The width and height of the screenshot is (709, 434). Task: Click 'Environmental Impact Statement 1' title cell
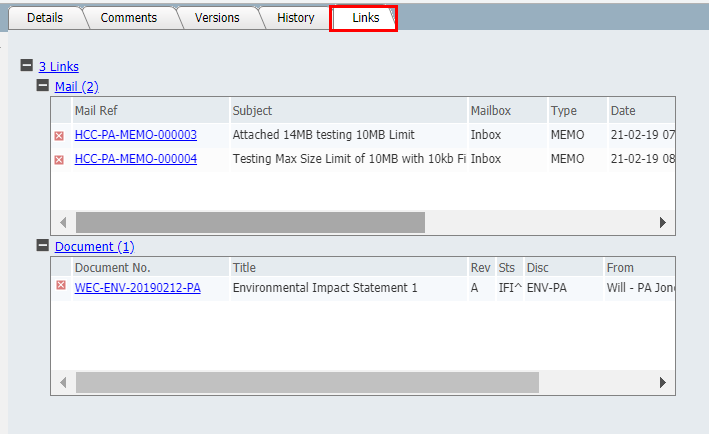(x=349, y=288)
